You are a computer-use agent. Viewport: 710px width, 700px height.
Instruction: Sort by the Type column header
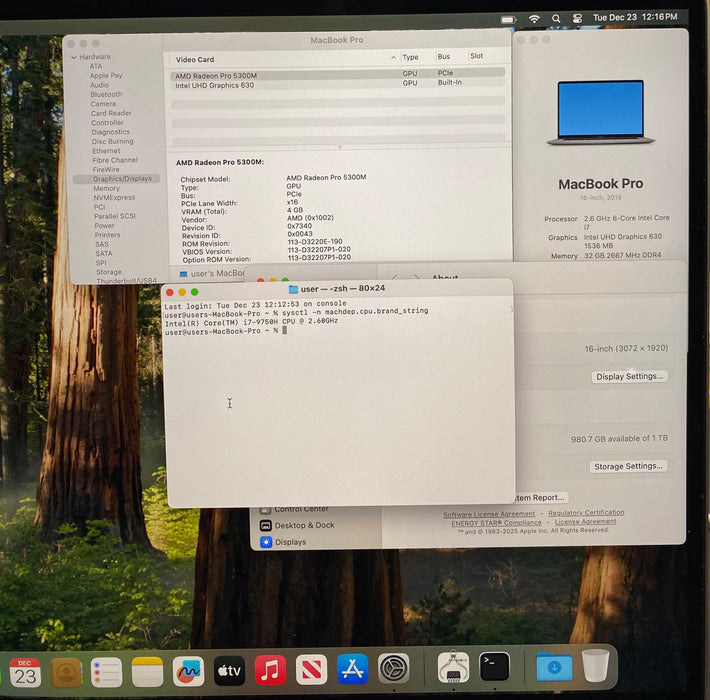pyautogui.click(x=410, y=57)
